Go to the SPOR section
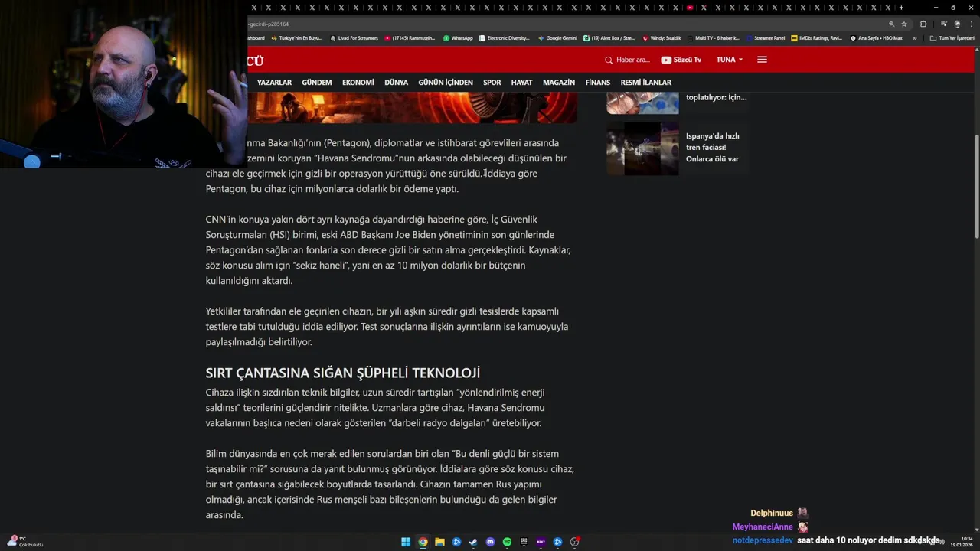Image resolution: width=980 pixels, height=551 pixels. pos(492,83)
